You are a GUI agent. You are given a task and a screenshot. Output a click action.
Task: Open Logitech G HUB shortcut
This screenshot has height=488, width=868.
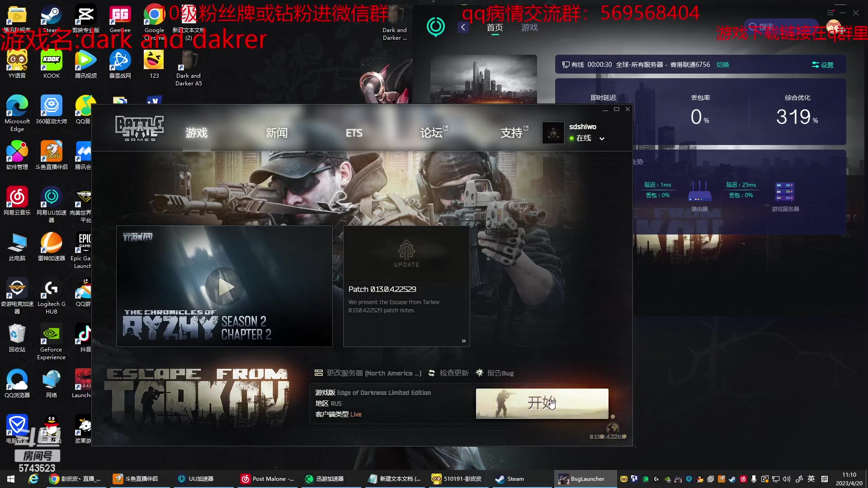pos(52,296)
